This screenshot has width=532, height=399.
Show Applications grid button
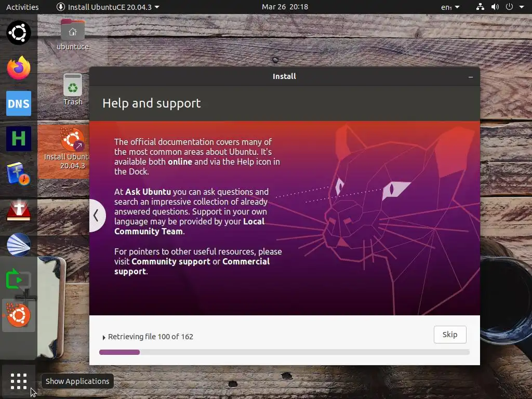pos(18,381)
